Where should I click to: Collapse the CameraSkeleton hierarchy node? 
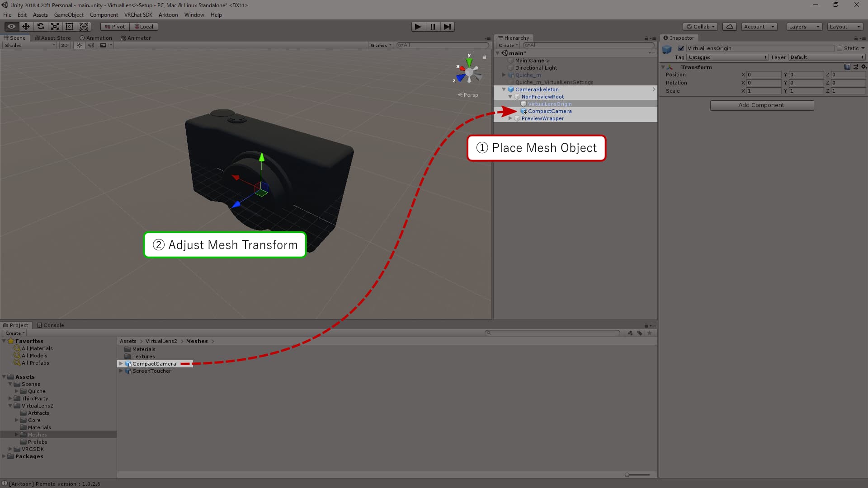click(504, 89)
